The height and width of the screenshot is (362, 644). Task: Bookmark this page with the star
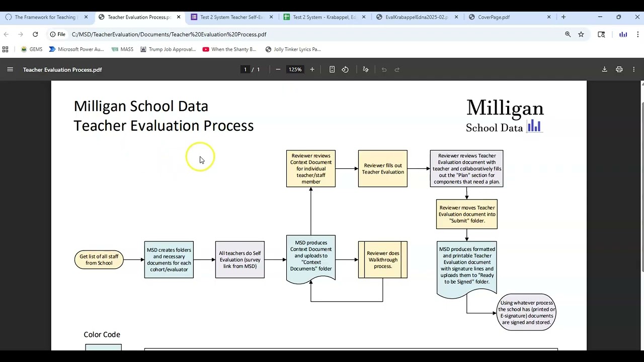[581, 34]
